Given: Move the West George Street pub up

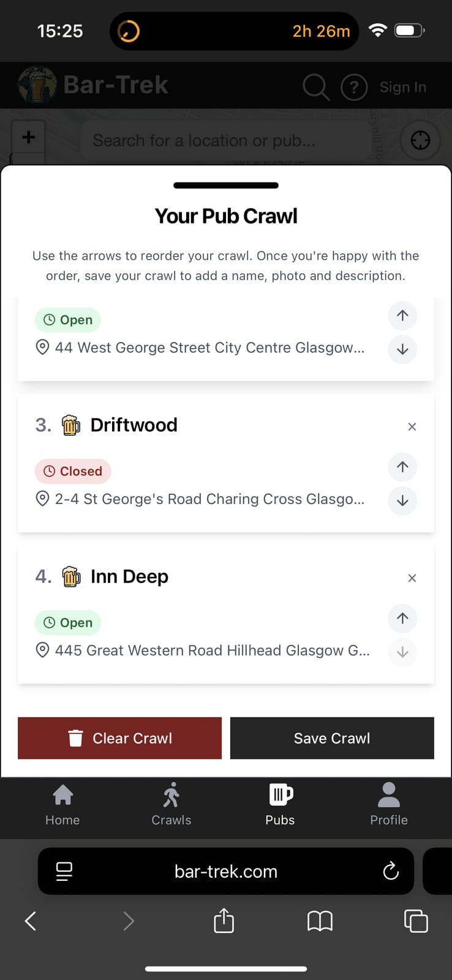Looking at the screenshot, I should pos(402,315).
